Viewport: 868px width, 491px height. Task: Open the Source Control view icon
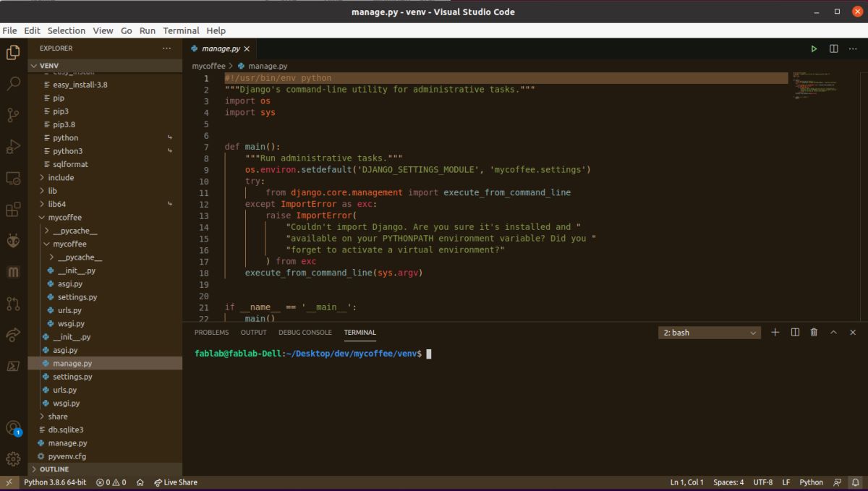13,115
